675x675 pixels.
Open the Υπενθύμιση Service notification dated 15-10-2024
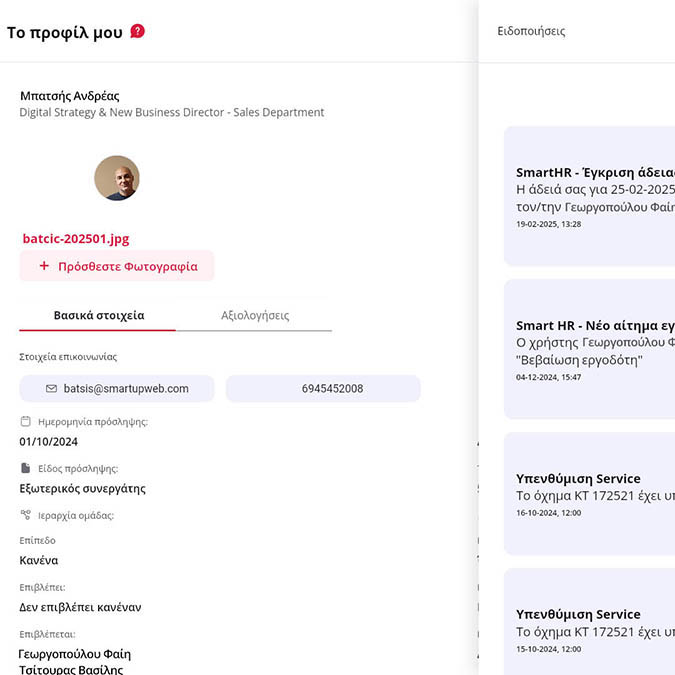[x=590, y=630]
